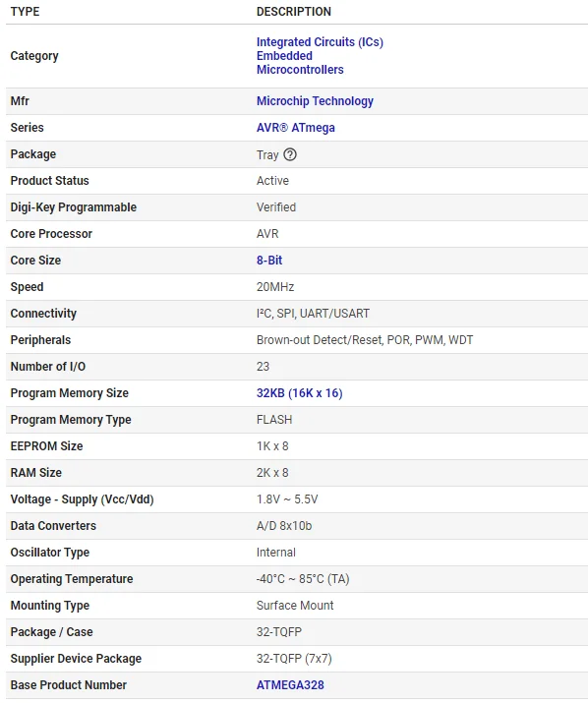The width and height of the screenshot is (588, 703).
Task: Select the Tray package value text
Action: click(267, 155)
